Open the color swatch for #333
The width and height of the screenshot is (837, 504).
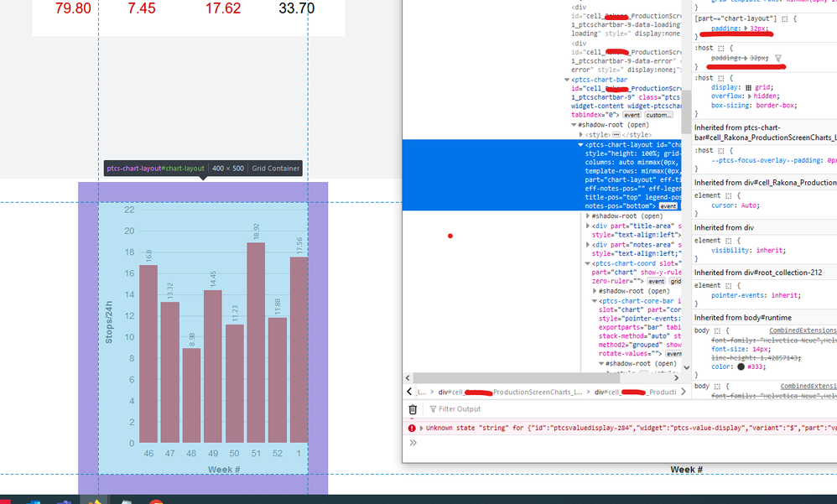point(742,366)
